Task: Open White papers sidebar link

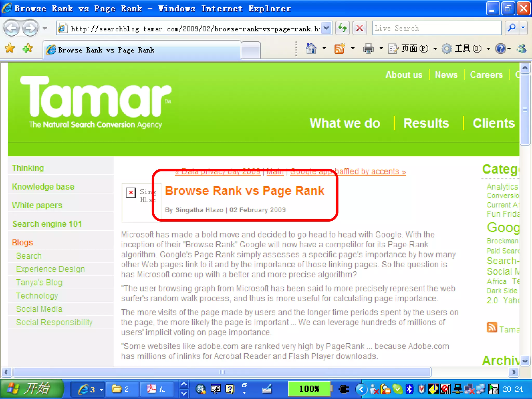Action: (37, 205)
